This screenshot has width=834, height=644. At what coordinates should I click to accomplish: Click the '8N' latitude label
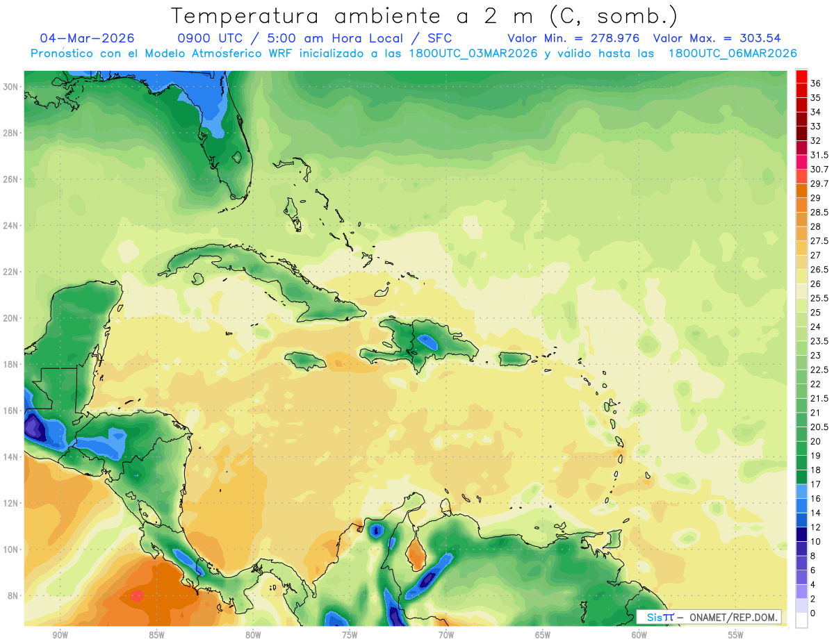(x=13, y=596)
